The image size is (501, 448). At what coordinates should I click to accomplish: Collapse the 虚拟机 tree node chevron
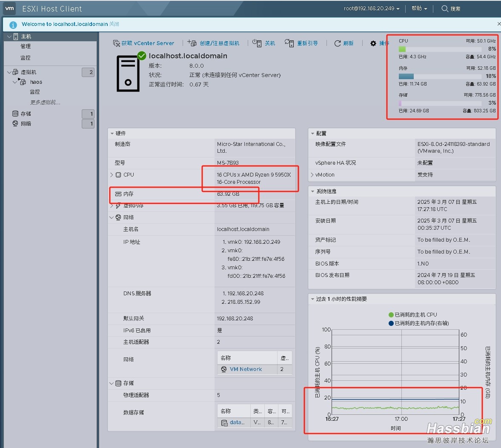click(x=9, y=72)
